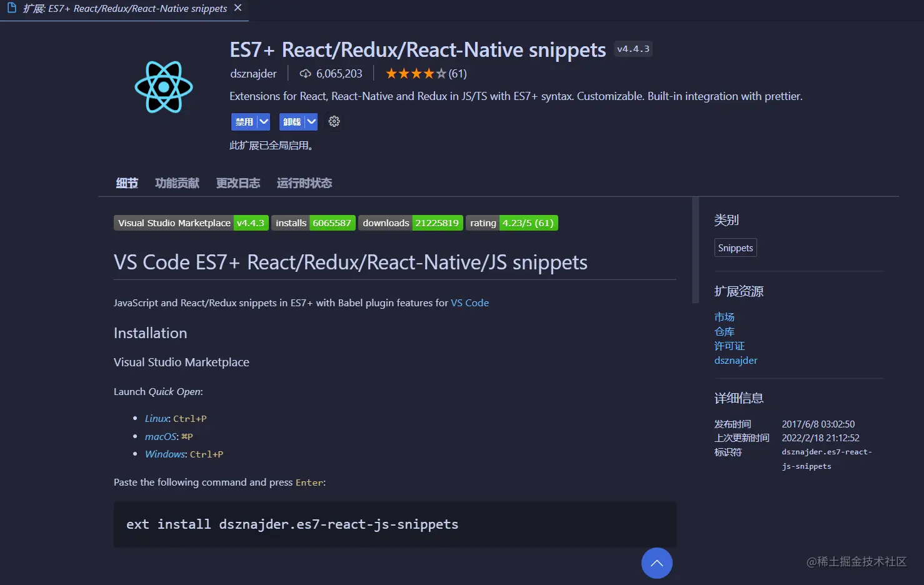Close the ES7+ snippets extension tab
Screen dimensions: 924x585
238,8
